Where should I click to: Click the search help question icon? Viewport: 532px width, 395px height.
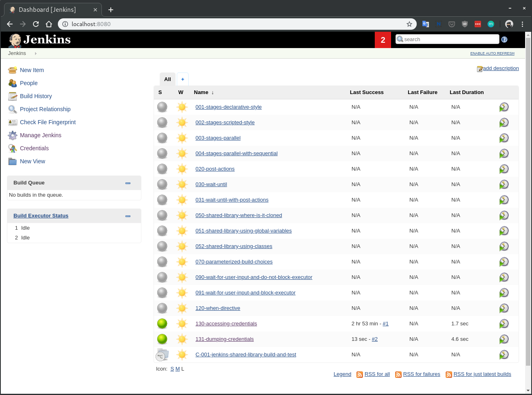504,39
